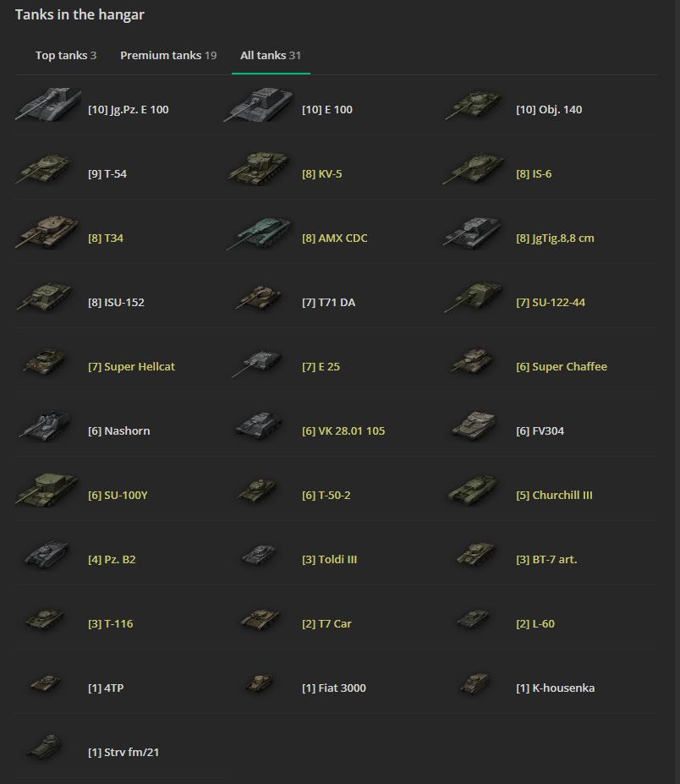The image size is (680, 784).
Task: Switch to the Top tanks tab
Action: pyautogui.click(x=66, y=56)
